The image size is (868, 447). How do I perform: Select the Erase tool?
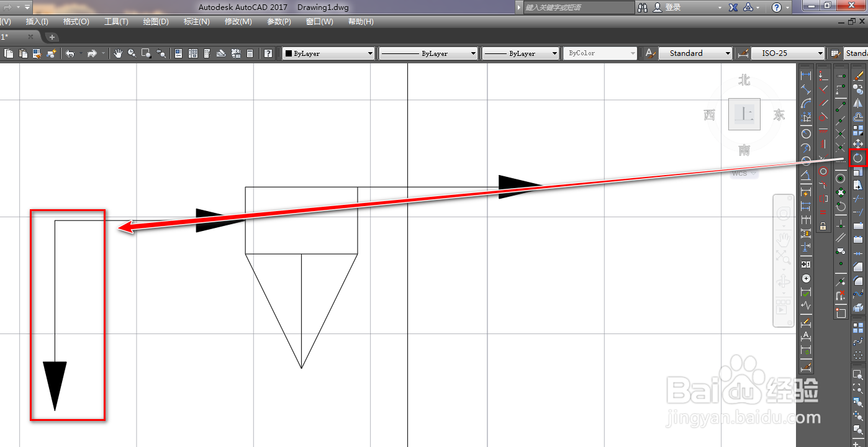pyautogui.click(x=858, y=76)
